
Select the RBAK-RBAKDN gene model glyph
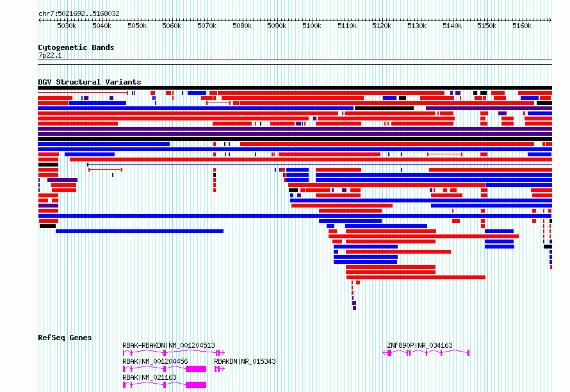174,353
